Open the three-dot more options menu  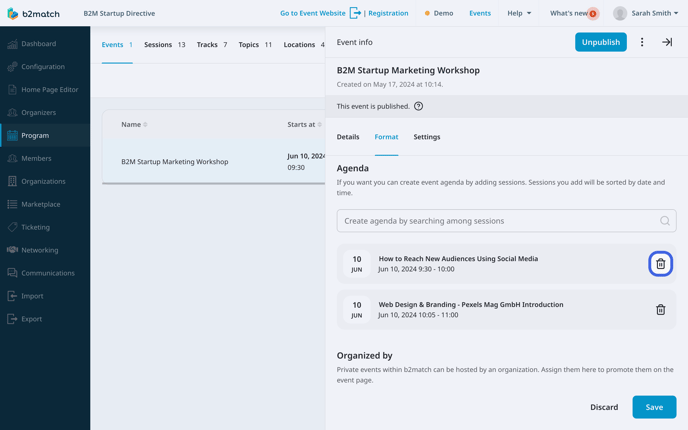[x=642, y=42]
